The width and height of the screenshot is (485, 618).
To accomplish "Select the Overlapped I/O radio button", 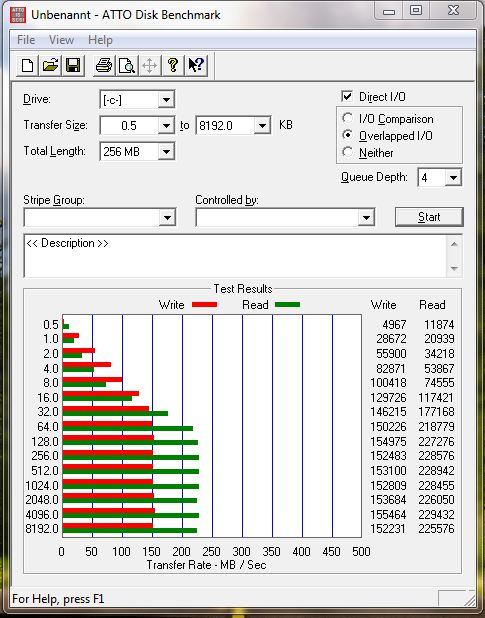I will pos(347,135).
